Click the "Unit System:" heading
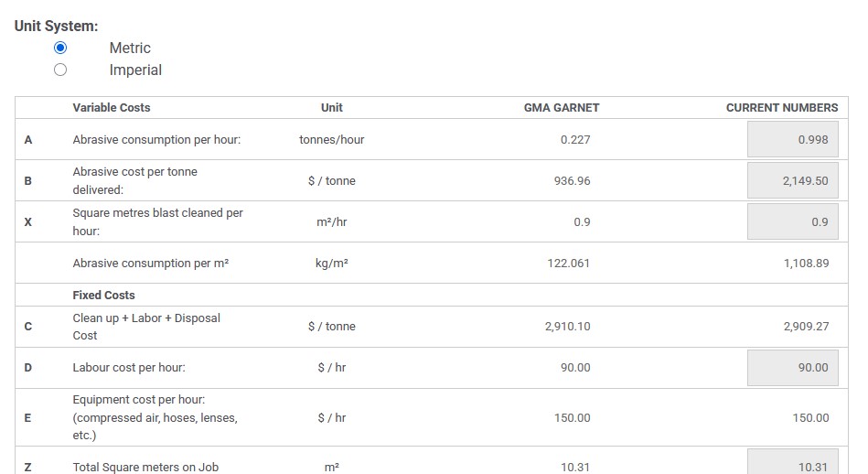The height and width of the screenshot is (474, 868). pyautogui.click(x=56, y=26)
